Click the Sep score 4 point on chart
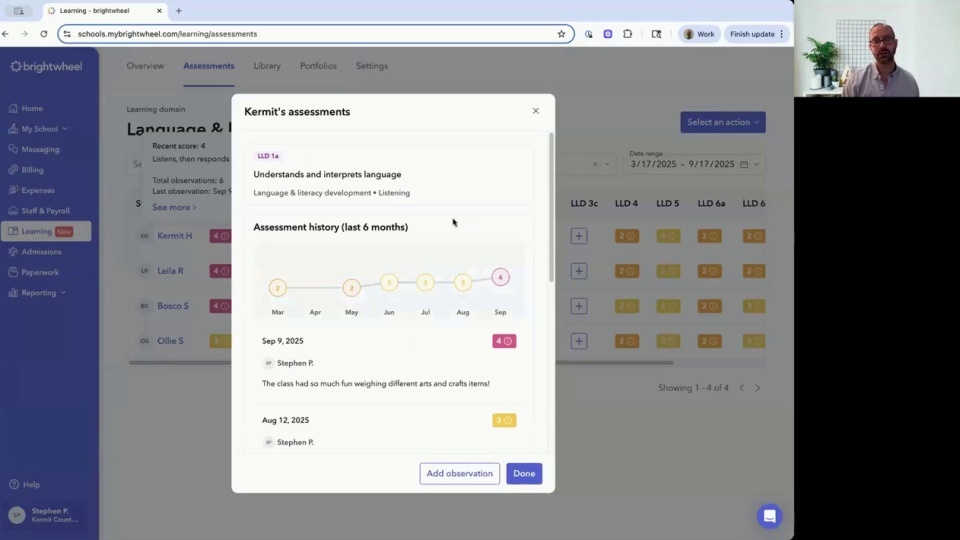 [500, 277]
